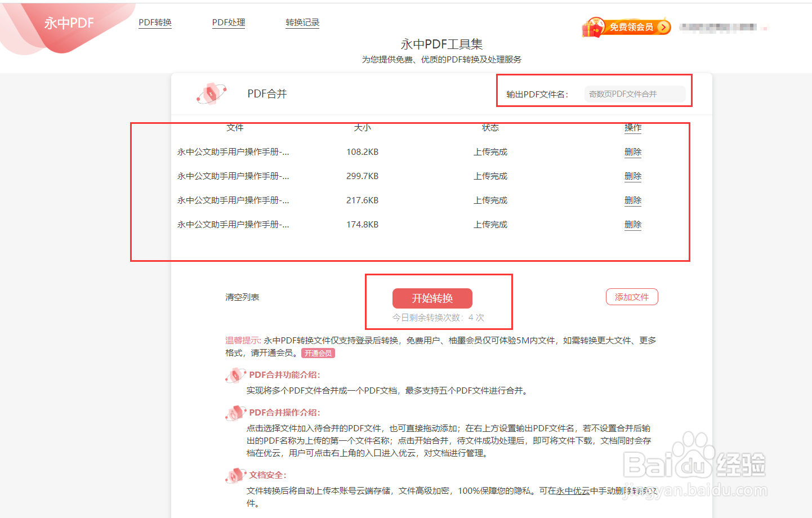Select the file name in 217.6KB row

point(233,200)
